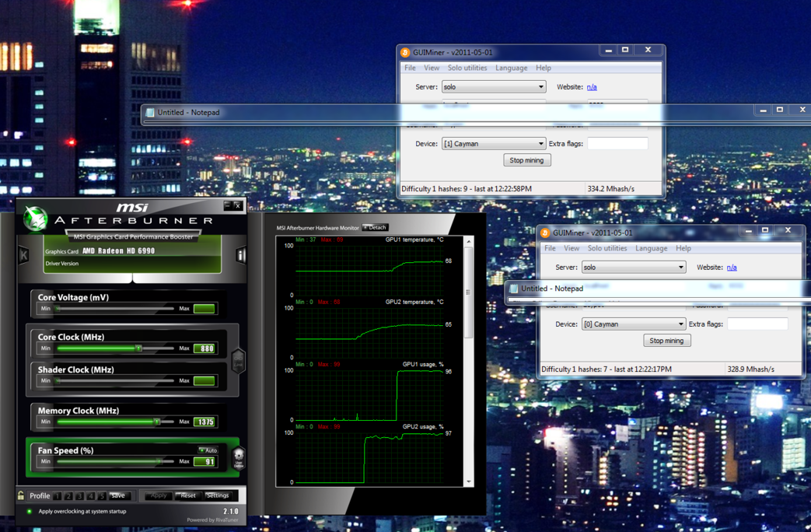Click the hardware monitor scroll up arrow
Viewport: 811px width, 532px height.
[469, 241]
